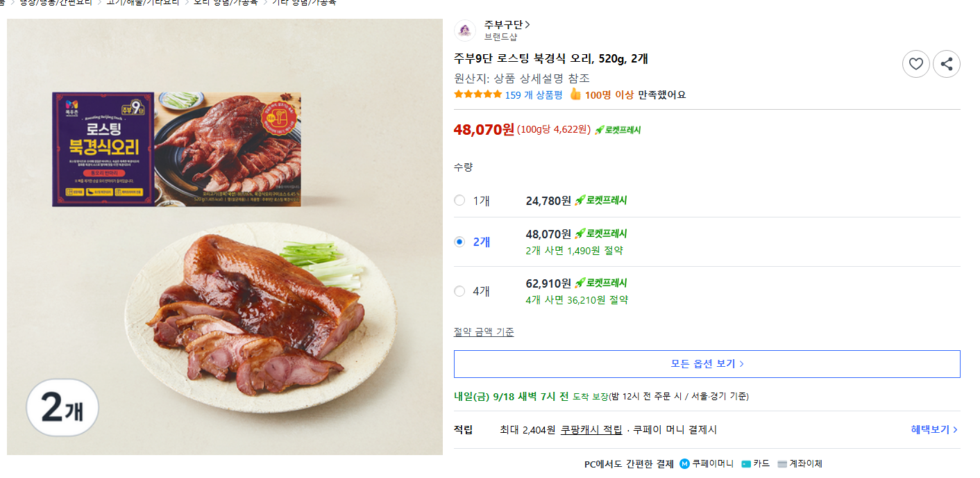Screen dimensions: 980x478
Task: Open the 주부구단 brand logo
Action: pos(465,30)
